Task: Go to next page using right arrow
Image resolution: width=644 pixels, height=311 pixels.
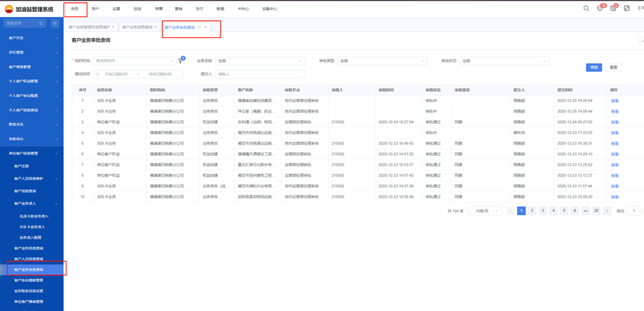Action: [x=607, y=211]
